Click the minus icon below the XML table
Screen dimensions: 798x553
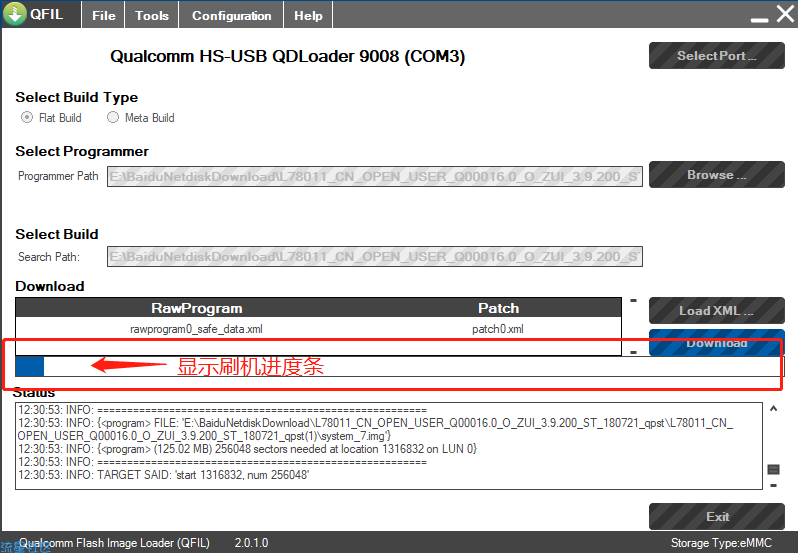tap(634, 352)
